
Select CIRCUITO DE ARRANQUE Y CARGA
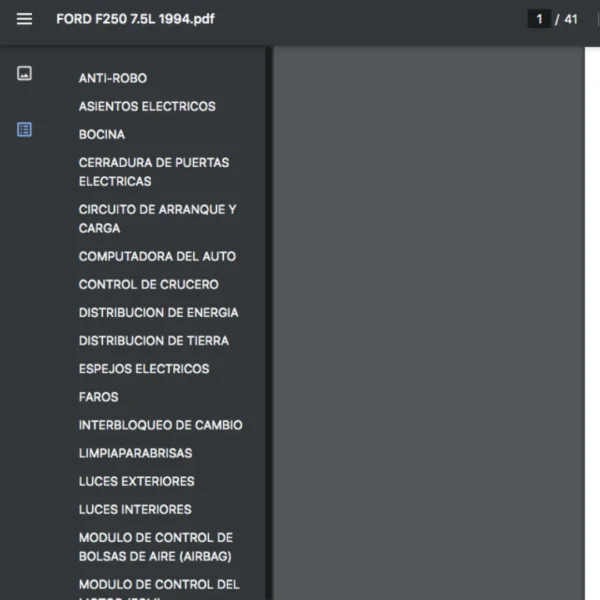[157, 218]
